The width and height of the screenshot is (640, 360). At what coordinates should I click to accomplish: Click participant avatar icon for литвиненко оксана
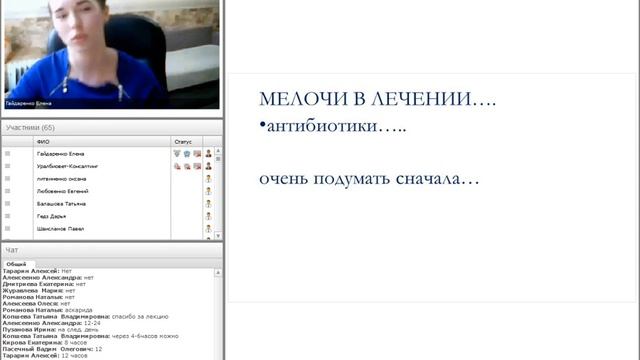coord(209,179)
